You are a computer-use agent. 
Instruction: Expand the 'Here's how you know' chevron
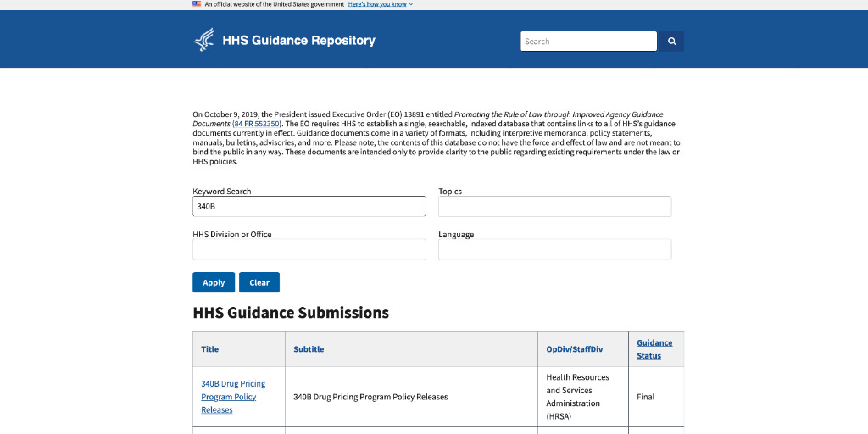coord(411,4)
